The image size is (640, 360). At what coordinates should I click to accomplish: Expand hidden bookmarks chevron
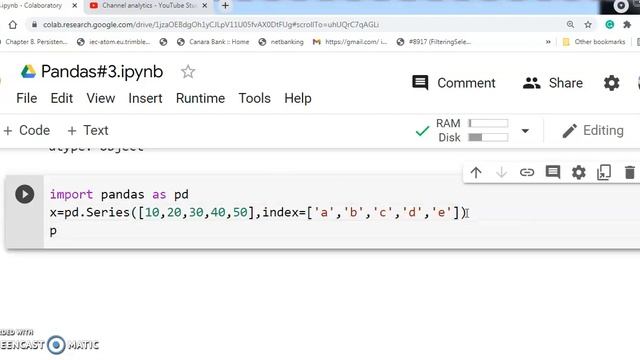548,42
